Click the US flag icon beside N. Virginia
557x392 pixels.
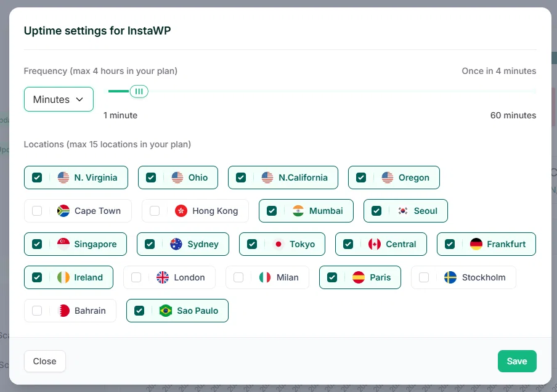63,178
